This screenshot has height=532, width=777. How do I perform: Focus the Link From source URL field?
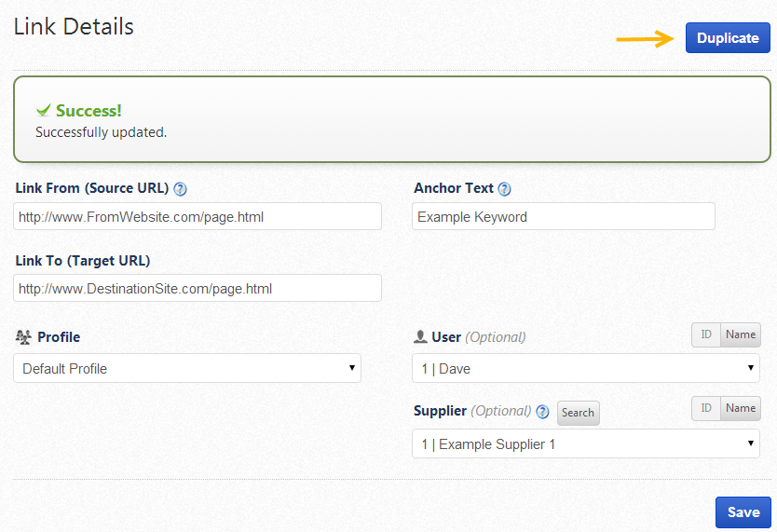(198, 216)
